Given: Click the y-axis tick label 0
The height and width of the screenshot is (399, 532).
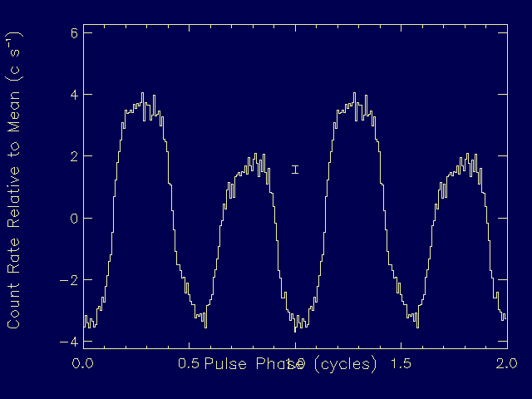Looking at the screenshot, I should click(x=74, y=218).
